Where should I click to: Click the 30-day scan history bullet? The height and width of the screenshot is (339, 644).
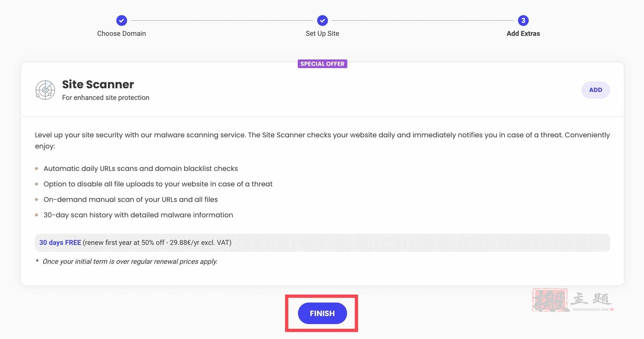click(x=138, y=215)
